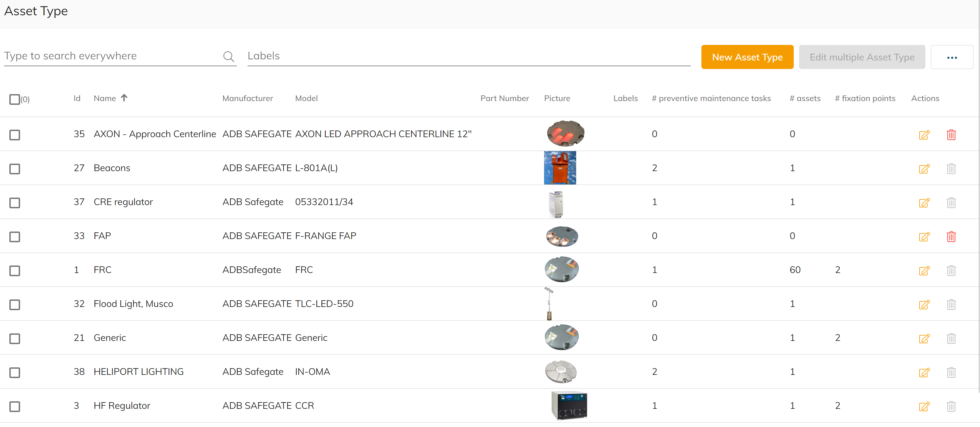Image resolution: width=980 pixels, height=427 pixels.
Task: Click trash icon for HF Regulator
Action: (951, 406)
